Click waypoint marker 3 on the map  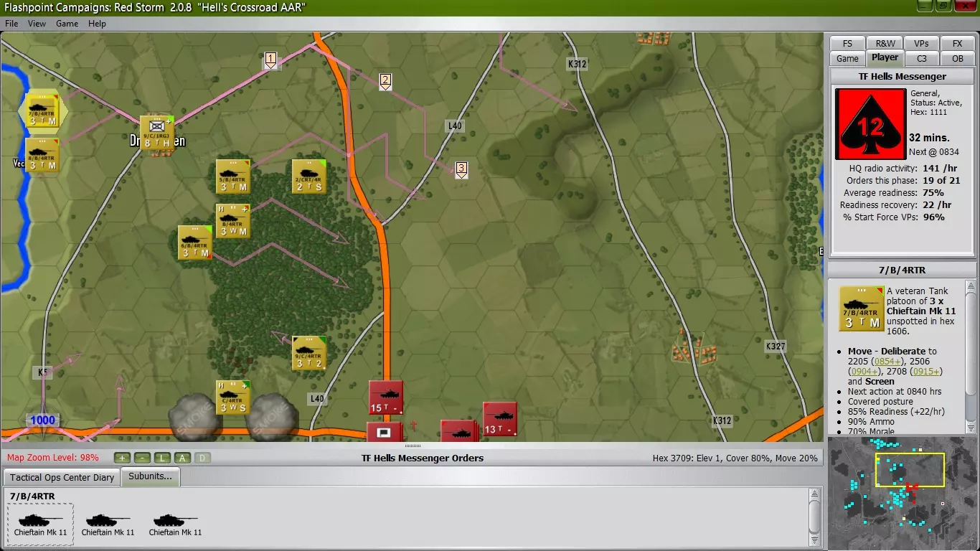click(461, 170)
